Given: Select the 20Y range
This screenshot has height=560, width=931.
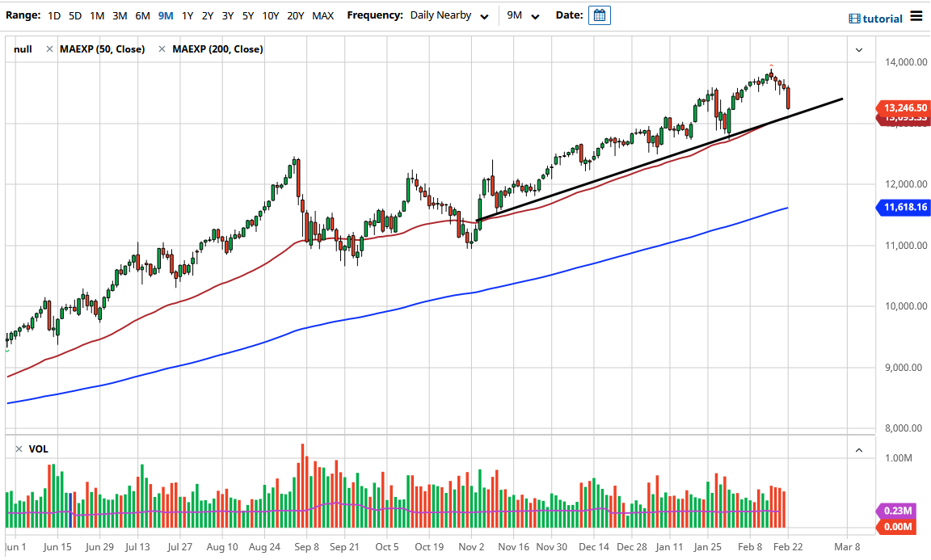Looking at the screenshot, I should coord(294,15).
